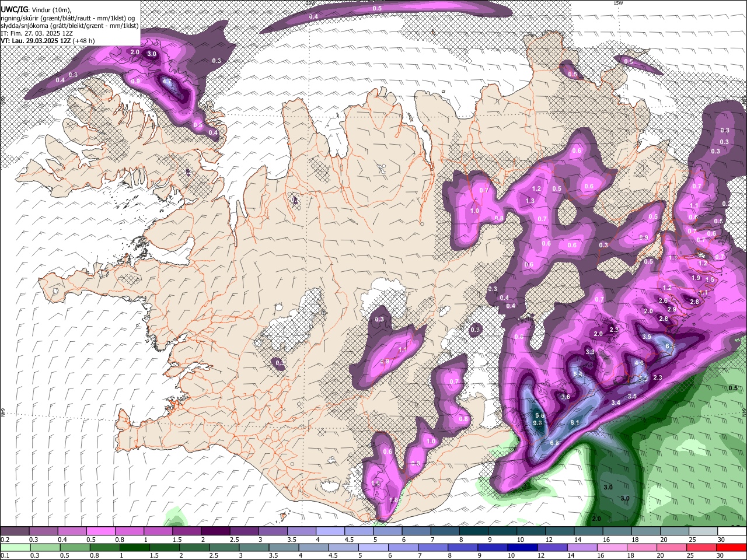The image size is (747, 560).
Task: Select the pale pink 16–18 swatch, lower legend
Action: click(x=611, y=547)
